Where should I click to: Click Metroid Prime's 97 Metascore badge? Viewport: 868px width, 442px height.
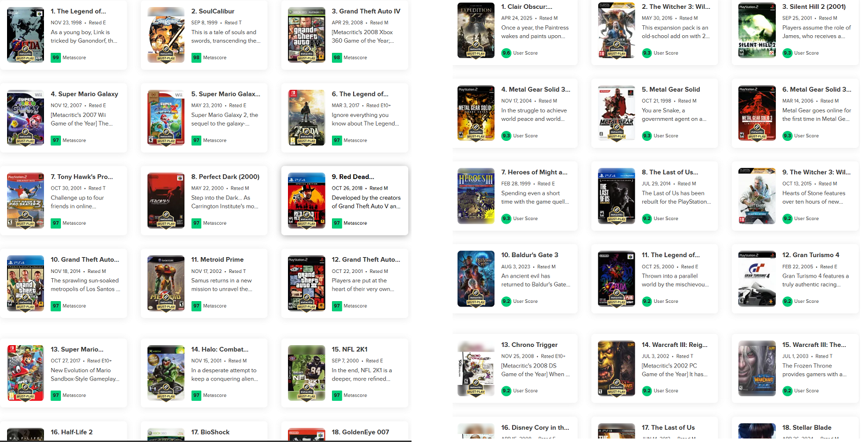[196, 306]
